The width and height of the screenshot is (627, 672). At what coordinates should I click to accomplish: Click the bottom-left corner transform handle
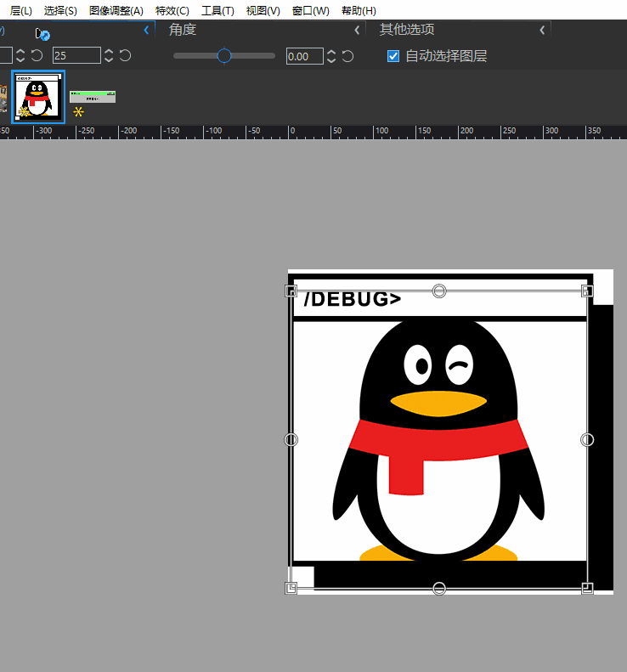click(x=291, y=588)
